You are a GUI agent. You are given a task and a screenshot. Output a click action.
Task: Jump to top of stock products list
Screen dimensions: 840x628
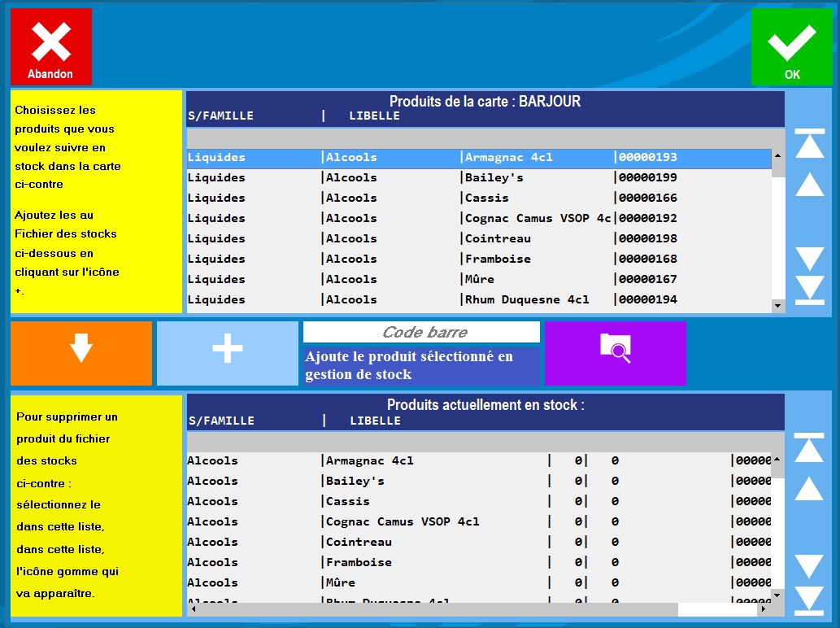(x=808, y=448)
